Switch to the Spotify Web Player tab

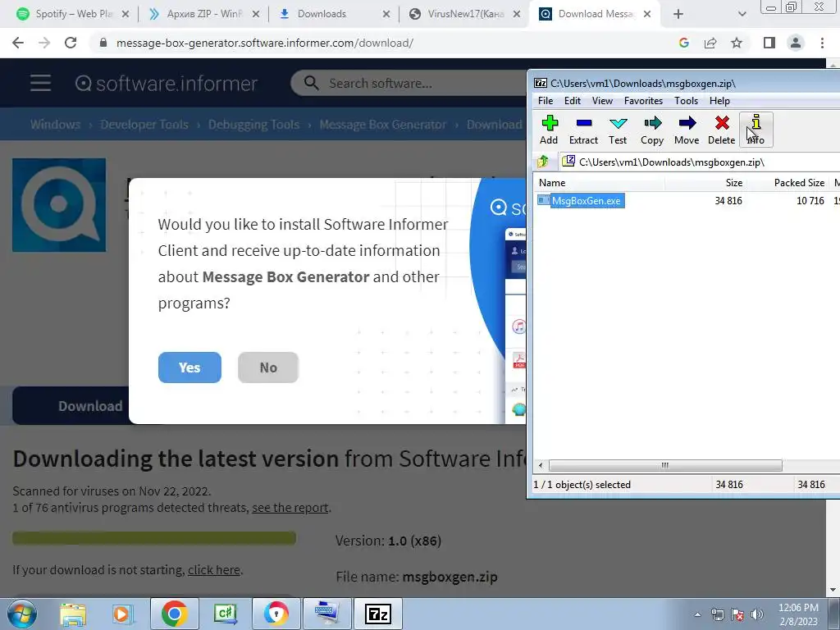point(73,14)
